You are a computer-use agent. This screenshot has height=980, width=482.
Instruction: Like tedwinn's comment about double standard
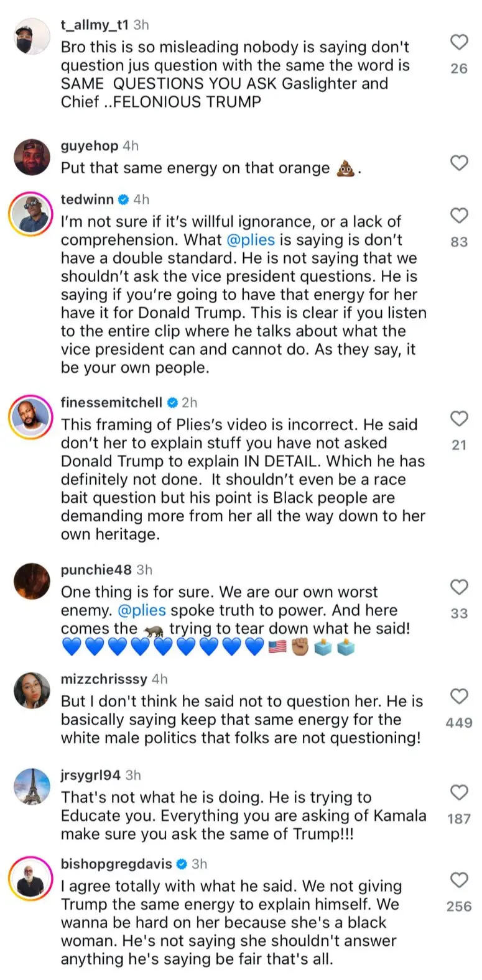coord(458,216)
